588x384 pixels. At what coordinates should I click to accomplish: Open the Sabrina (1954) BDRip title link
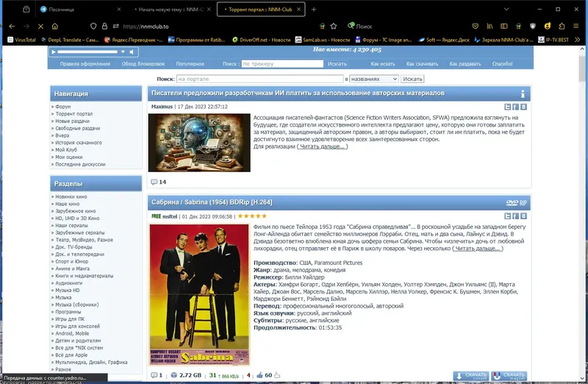click(212, 202)
